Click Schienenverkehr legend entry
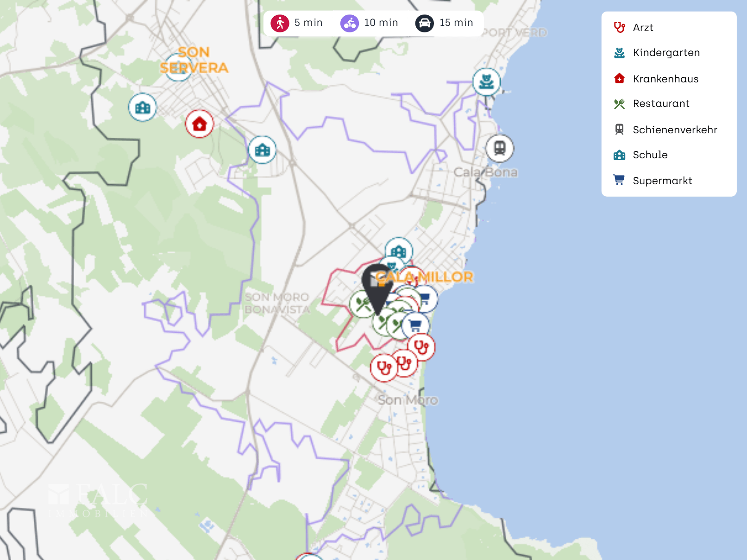The height and width of the screenshot is (560, 747). pos(674,130)
